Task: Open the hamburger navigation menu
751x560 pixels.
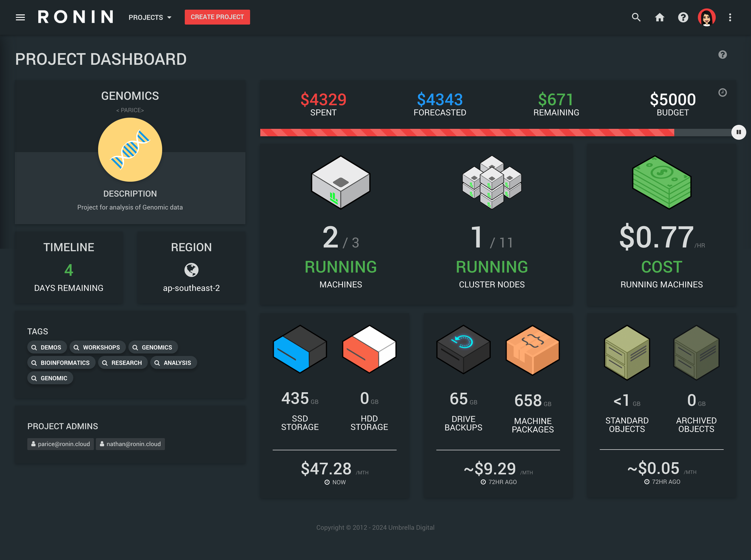Action: click(20, 17)
